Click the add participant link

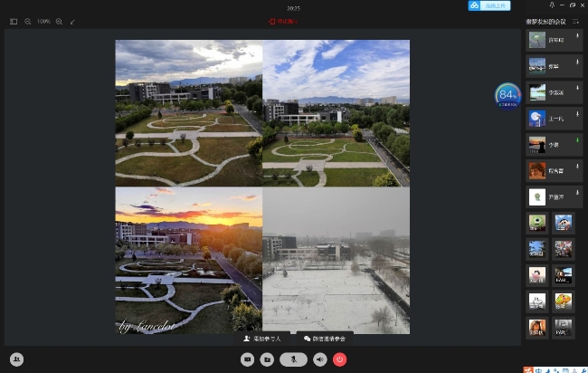(262, 338)
